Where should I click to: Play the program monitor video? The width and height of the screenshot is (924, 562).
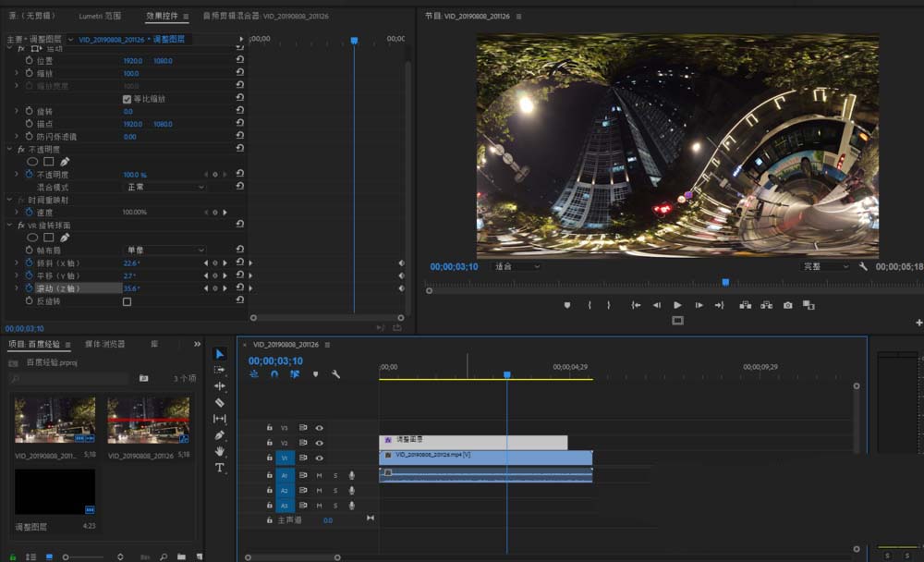(x=677, y=305)
